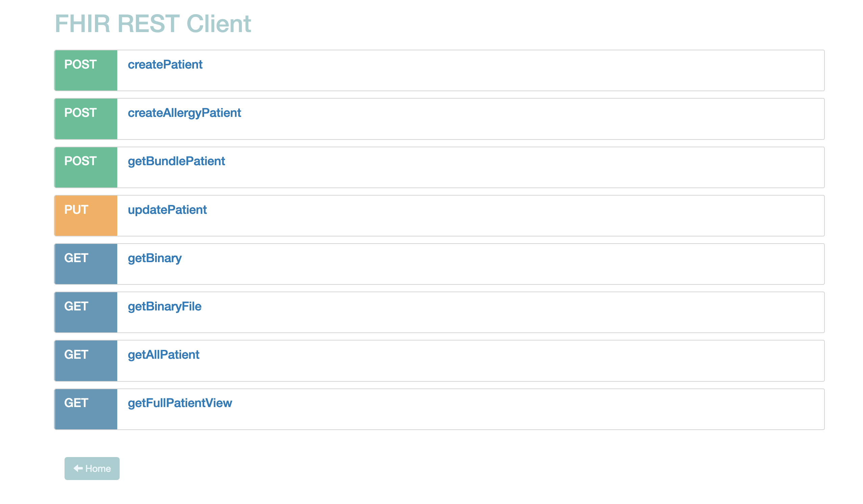Click GET badge beside getBinaryFile

[x=85, y=312]
